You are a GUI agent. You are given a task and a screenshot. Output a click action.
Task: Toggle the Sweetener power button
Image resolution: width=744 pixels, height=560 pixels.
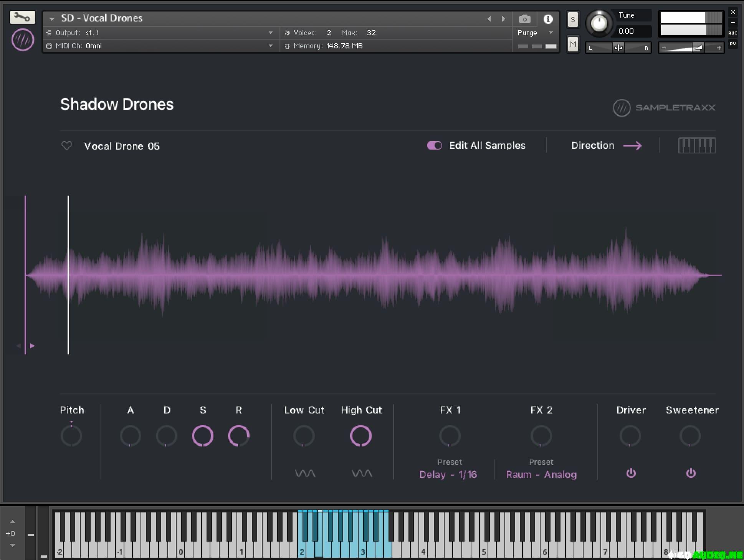click(x=691, y=473)
